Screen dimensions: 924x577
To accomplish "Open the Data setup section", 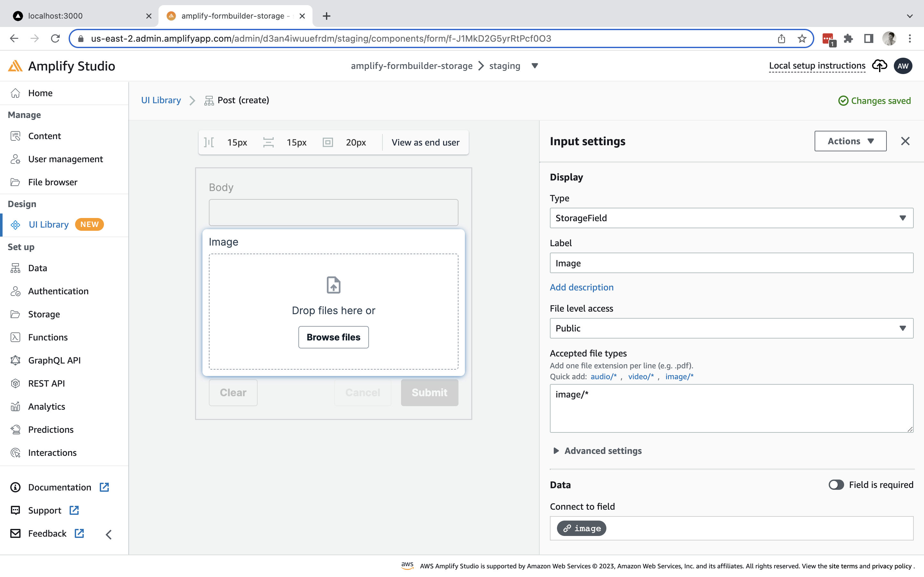I will pyautogui.click(x=38, y=268).
